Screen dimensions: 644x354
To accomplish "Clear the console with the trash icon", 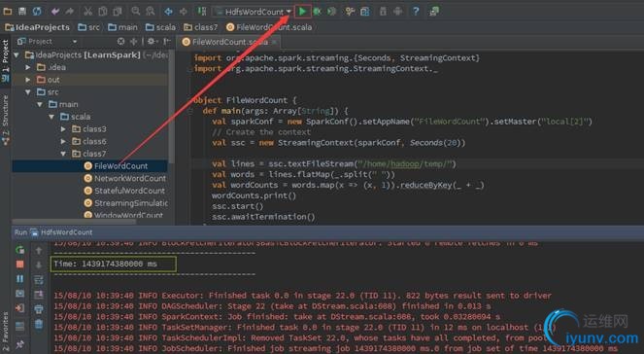I will click(x=39, y=324).
